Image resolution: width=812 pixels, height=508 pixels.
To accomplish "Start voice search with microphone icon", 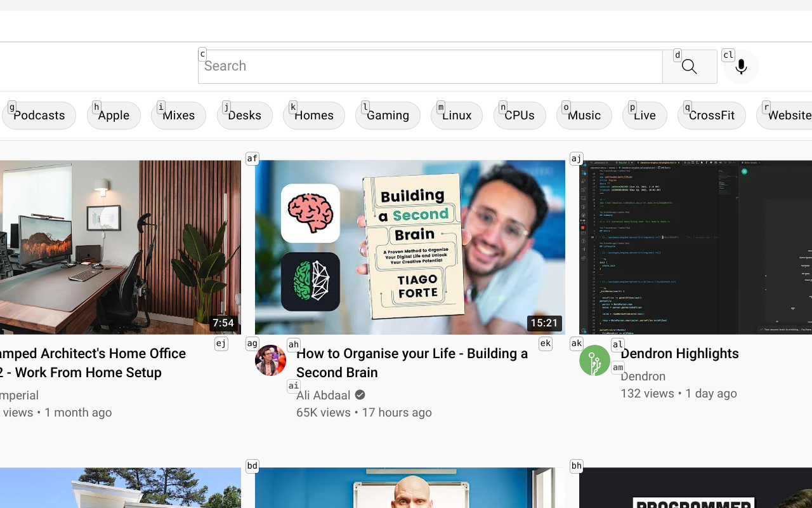I will (x=741, y=67).
